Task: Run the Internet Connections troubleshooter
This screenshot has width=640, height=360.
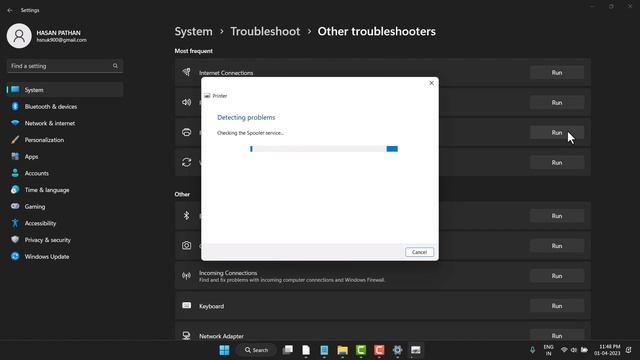Action: pos(557,73)
